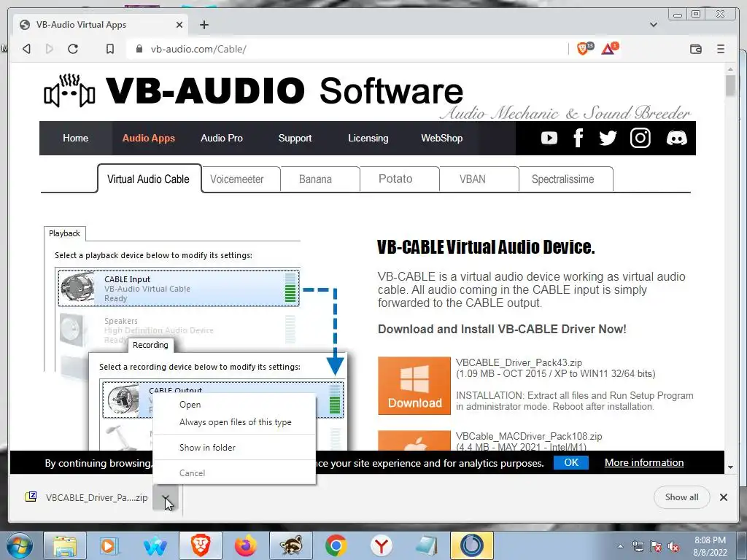The image size is (747, 560).
Task: Open a new browser tab
Action: point(204,25)
